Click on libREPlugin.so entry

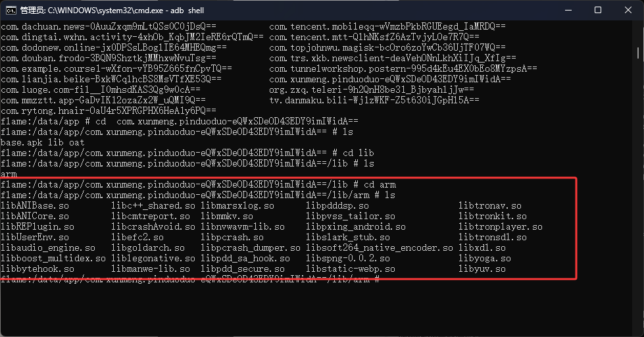tap(37, 227)
